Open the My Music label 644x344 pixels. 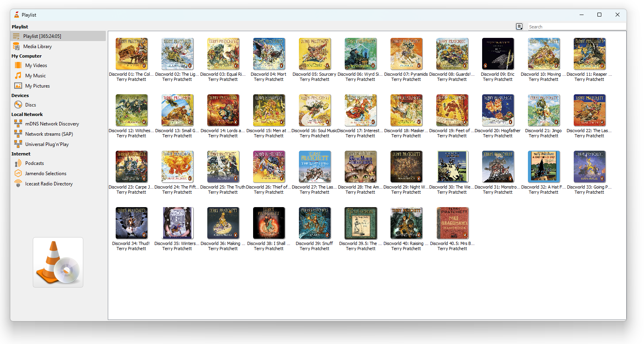pos(36,76)
